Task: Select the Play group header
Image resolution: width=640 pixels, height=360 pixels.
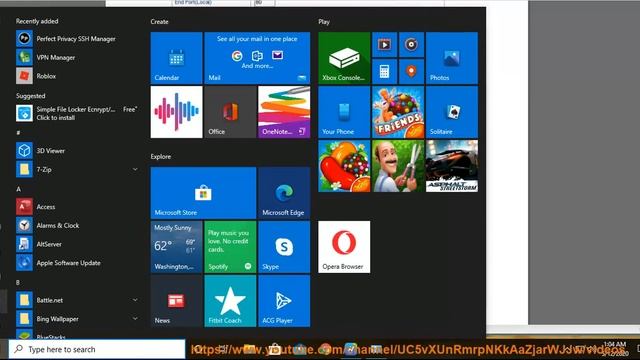Action: point(324,22)
